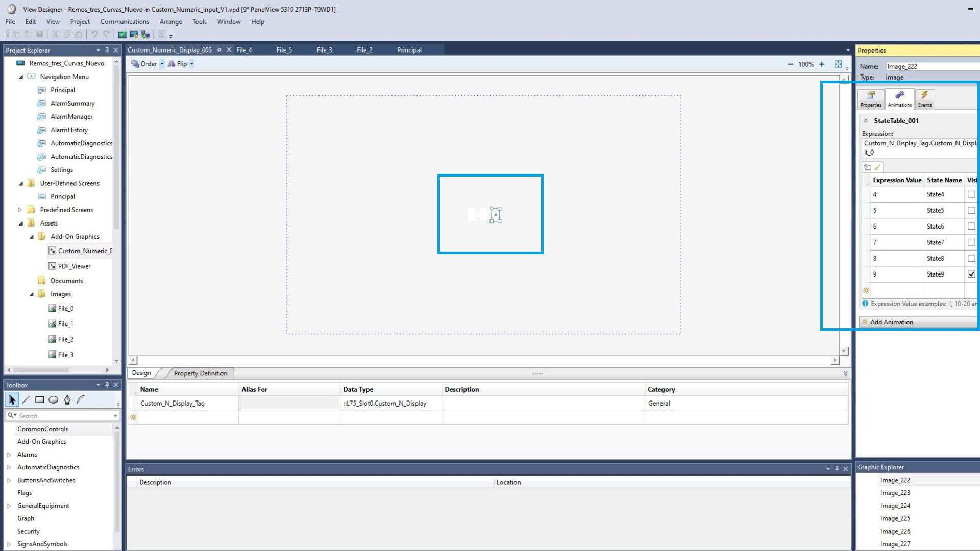
Task: Switch to the File_4 tab
Action: 244,50
